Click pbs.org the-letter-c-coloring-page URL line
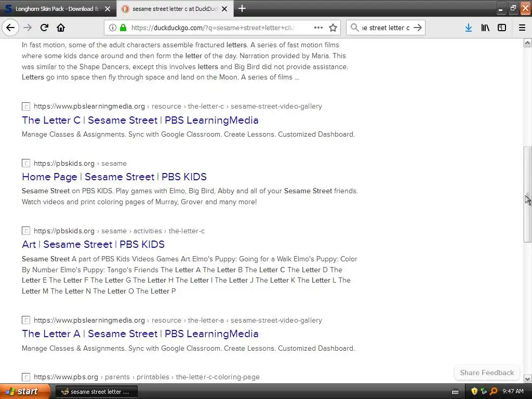Screen dimensions: 532x399 click(147, 377)
